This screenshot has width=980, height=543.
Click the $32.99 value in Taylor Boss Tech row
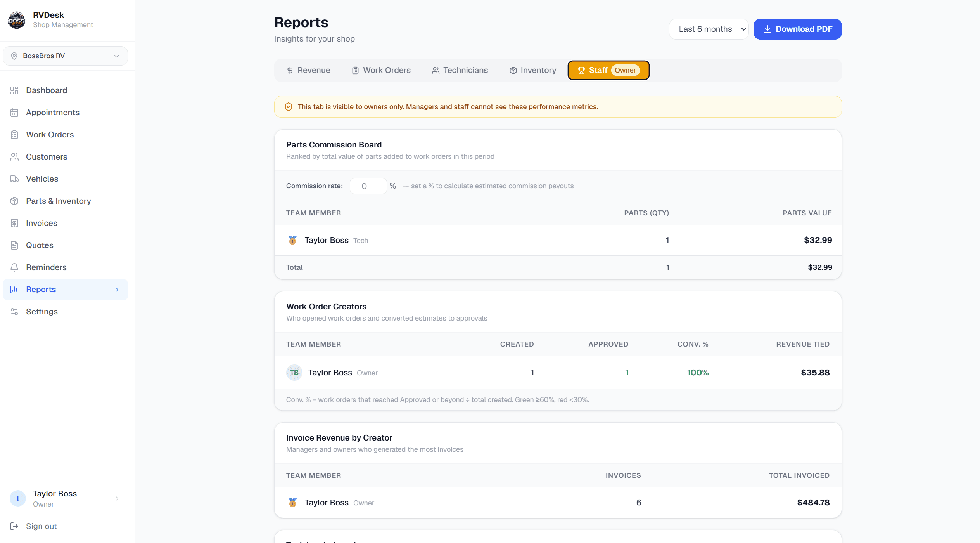pos(818,240)
